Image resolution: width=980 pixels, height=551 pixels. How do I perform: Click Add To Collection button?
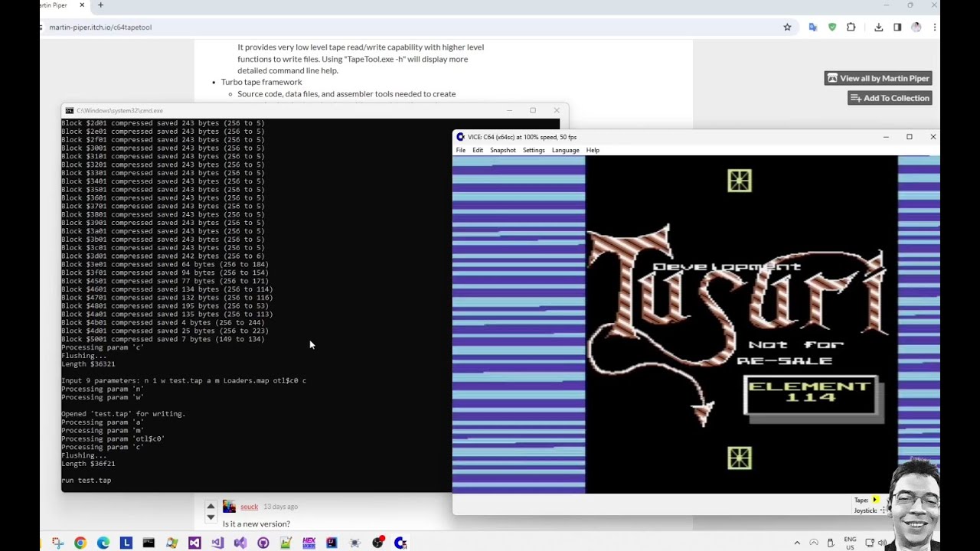pos(889,98)
